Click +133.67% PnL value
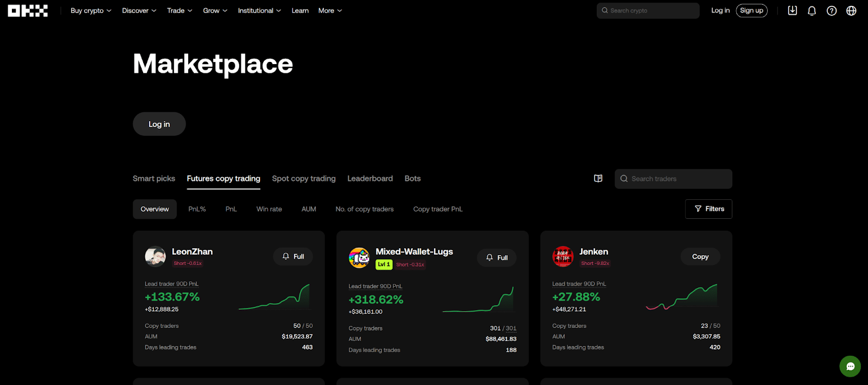 pos(172,297)
